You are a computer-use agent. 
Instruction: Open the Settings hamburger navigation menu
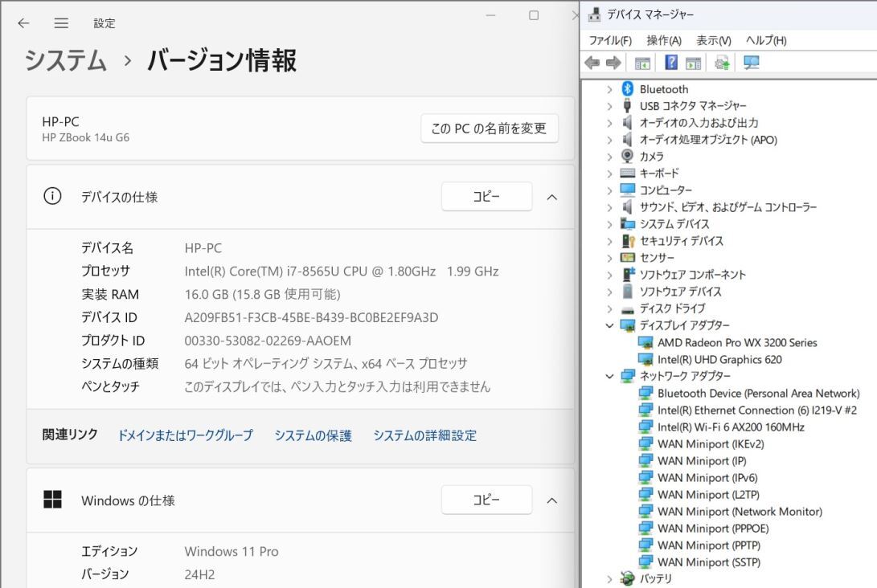(61, 23)
